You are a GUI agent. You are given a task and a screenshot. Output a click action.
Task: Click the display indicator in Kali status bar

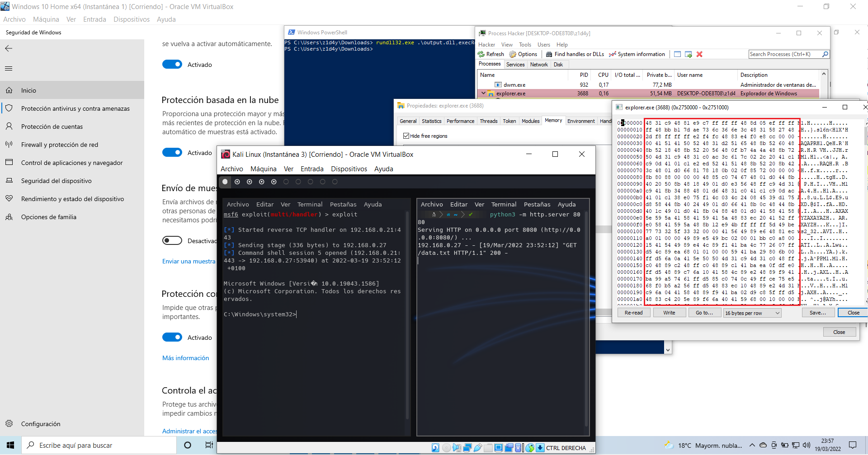point(499,448)
